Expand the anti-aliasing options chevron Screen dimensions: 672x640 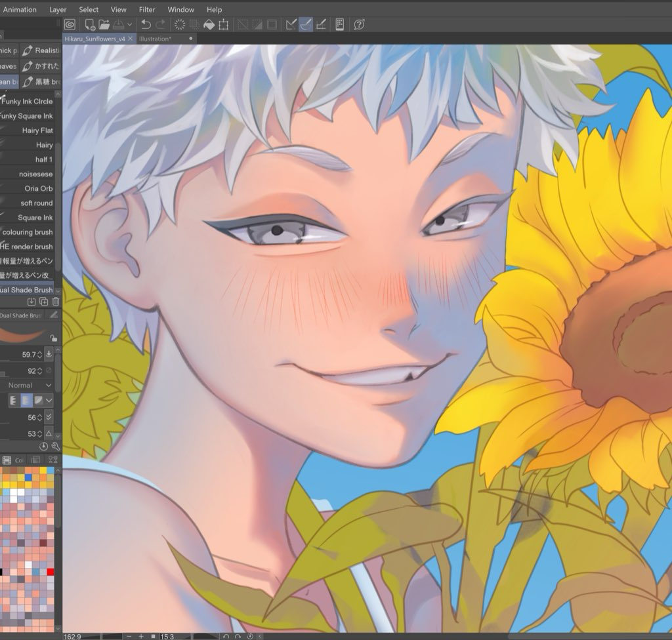pos(49,400)
